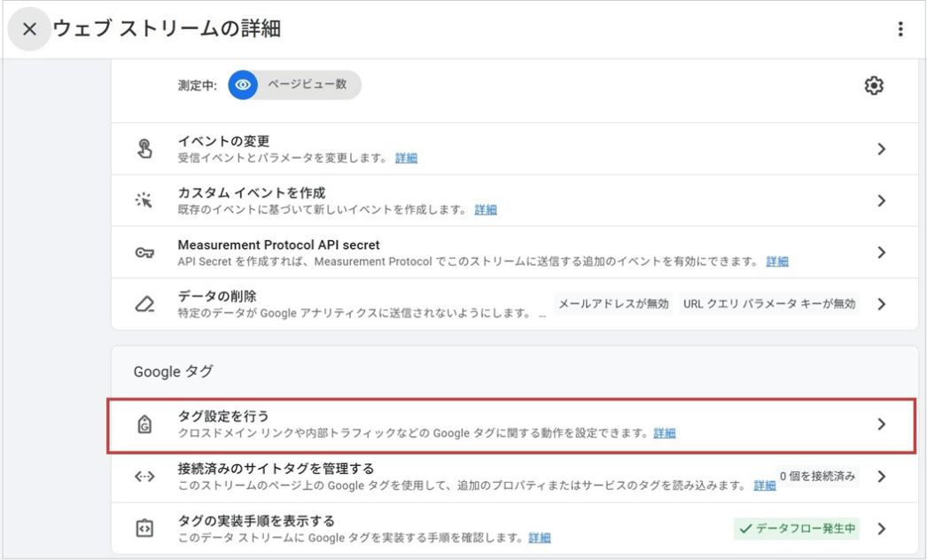
Task: Expand the イベントの変更 row chevron
Action: click(x=882, y=149)
